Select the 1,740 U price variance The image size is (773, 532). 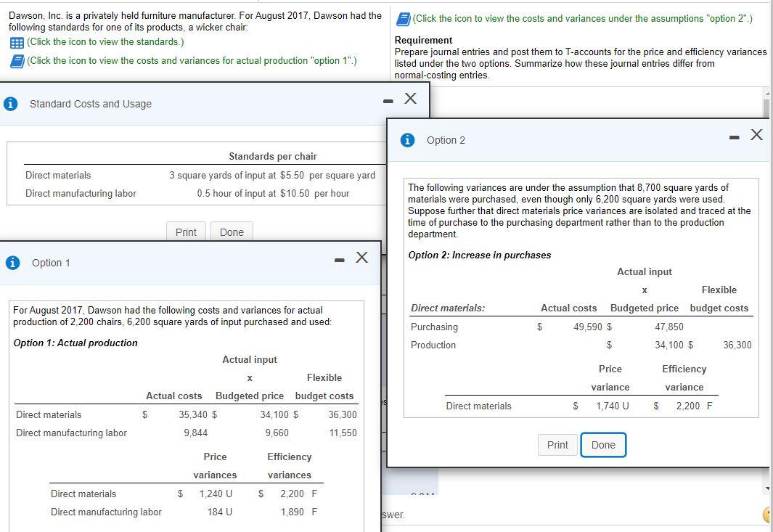click(613, 406)
